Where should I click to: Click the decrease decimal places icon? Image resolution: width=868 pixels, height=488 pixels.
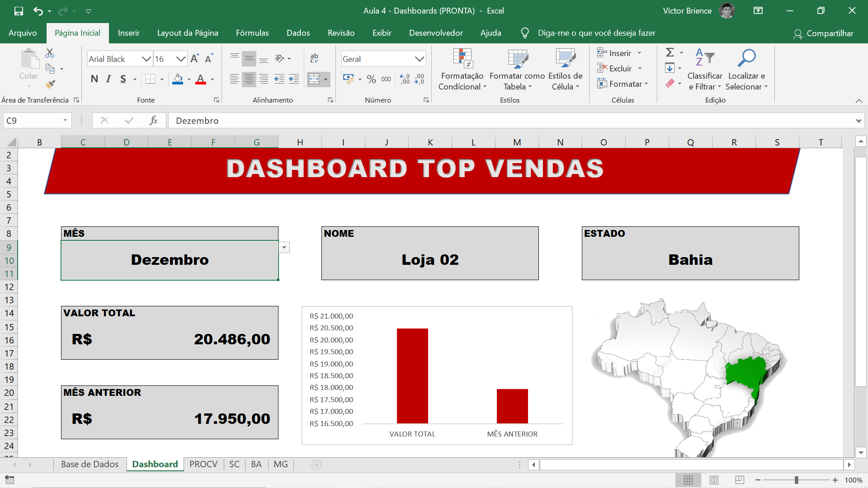tap(420, 79)
